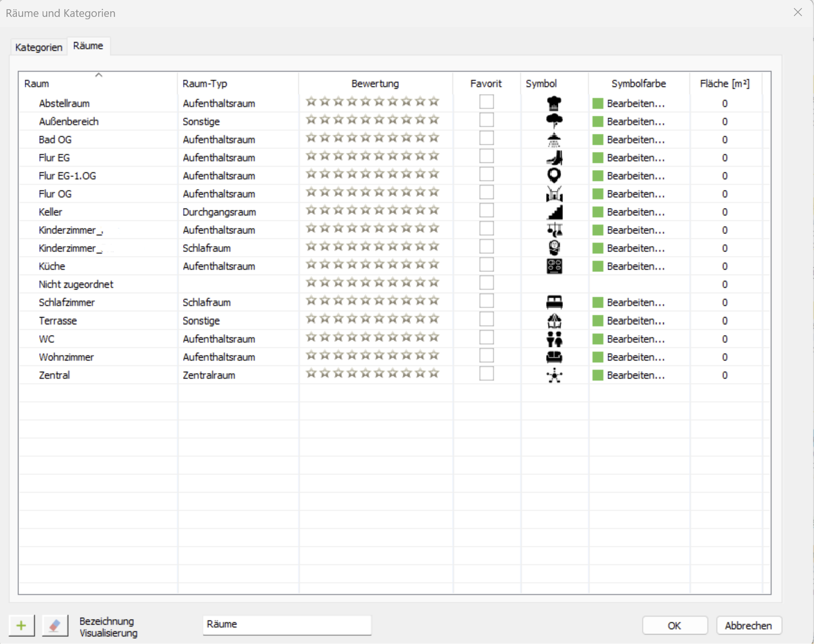The width and height of the screenshot is (814, 644).
Task: Click the symbol in Kinderzimmer Schlafraum row
Action: [x=554, y=248]
